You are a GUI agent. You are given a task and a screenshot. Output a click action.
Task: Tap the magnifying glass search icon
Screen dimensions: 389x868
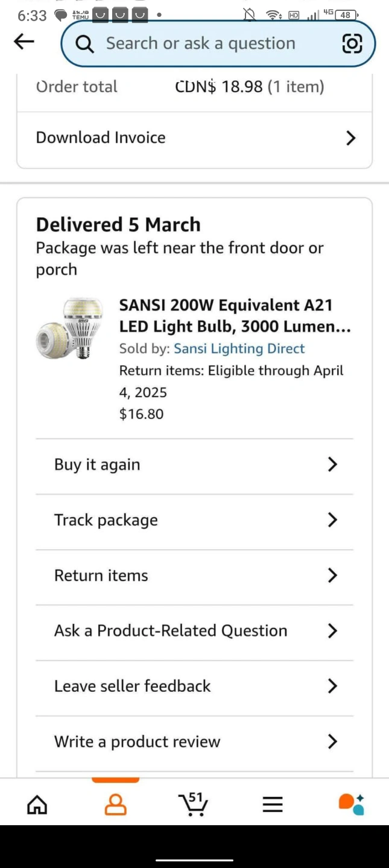pyautogui.click(x=85, y=44)
